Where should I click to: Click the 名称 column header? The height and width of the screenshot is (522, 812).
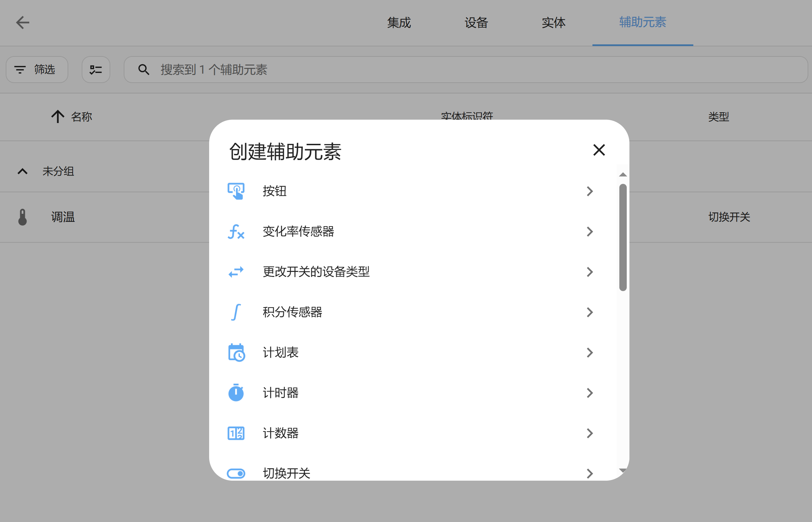82,117
